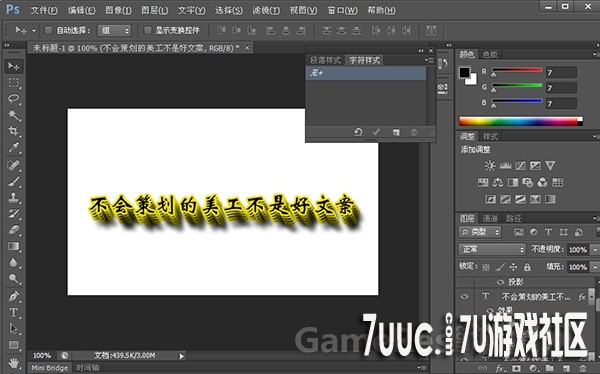This screenshot has height=374, width=600.
Task: Select the Clone Stamp tool
Action: (14, 198)
